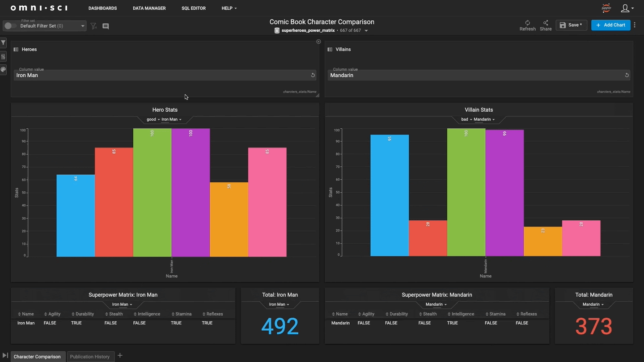This screenshot has height=362, width=644.
Task: Open the color palette sidebar icon
Action: tap(3, 70)
